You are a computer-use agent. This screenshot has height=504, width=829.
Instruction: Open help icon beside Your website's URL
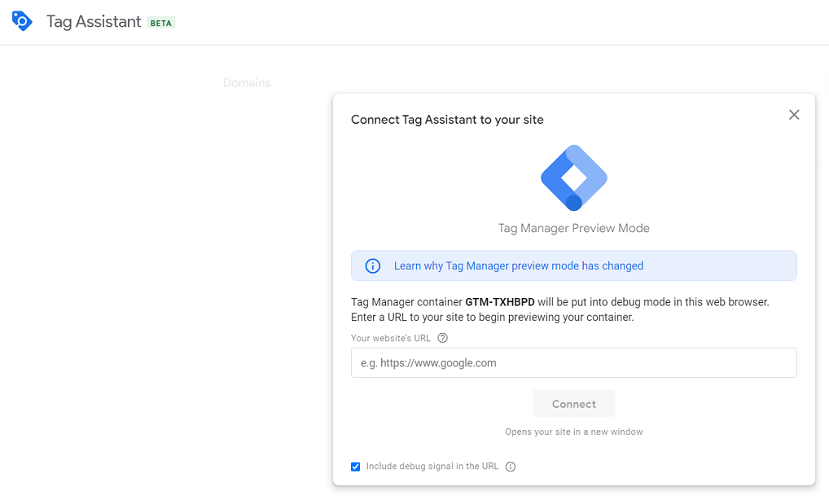[x=443, y=338]
